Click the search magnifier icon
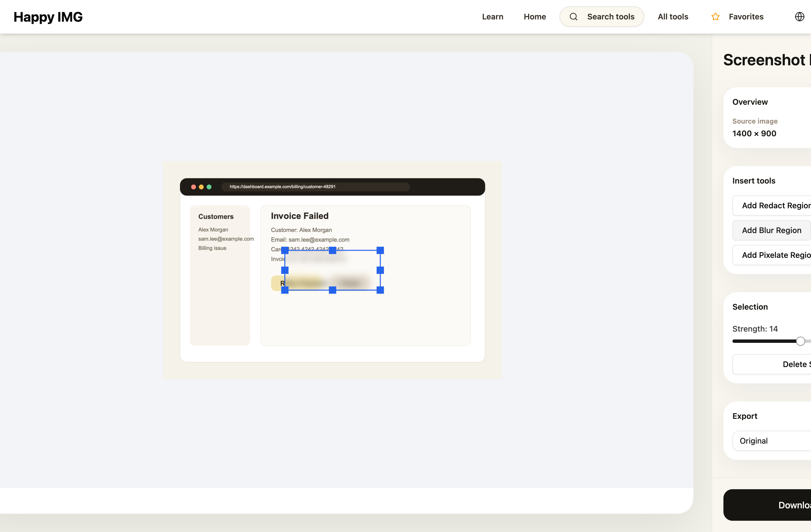 pyautogui.click(x=574, y=17)
